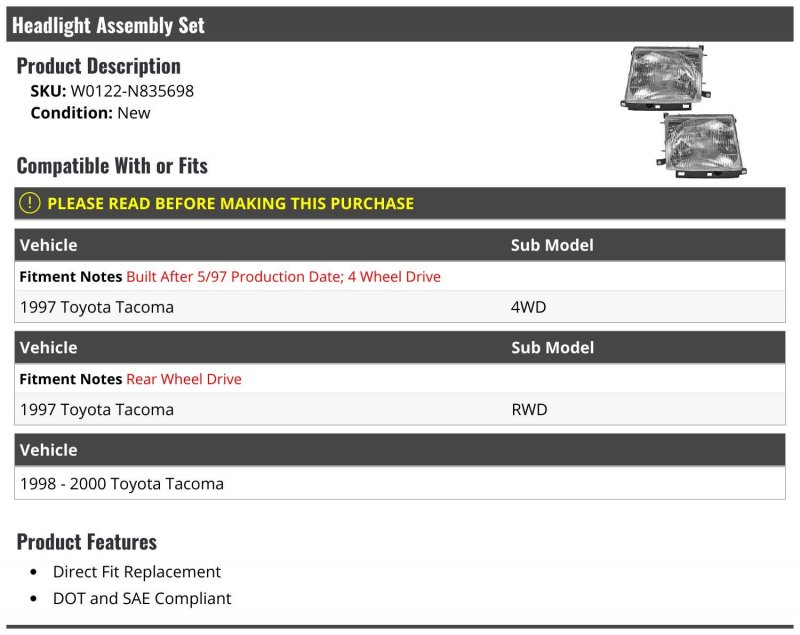The width and height of the screenshot is (800, 635).
Task: Click the DOT and SAE Compliant bullet
Action: [142, 598]
